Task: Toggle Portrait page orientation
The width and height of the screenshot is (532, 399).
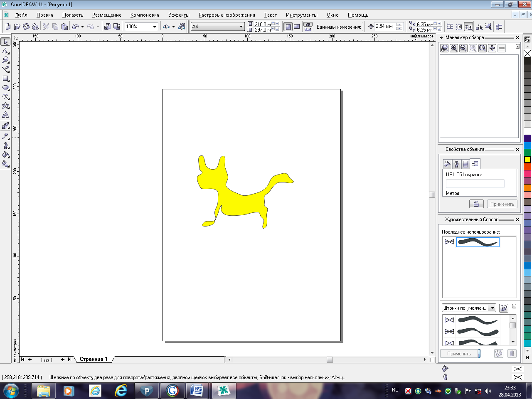Action: tap(288, 27)
